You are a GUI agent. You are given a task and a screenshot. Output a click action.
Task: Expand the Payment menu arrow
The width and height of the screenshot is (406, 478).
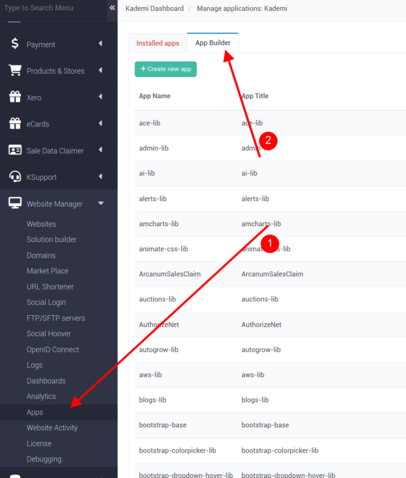pyautogui.click(x=100, y=43)
